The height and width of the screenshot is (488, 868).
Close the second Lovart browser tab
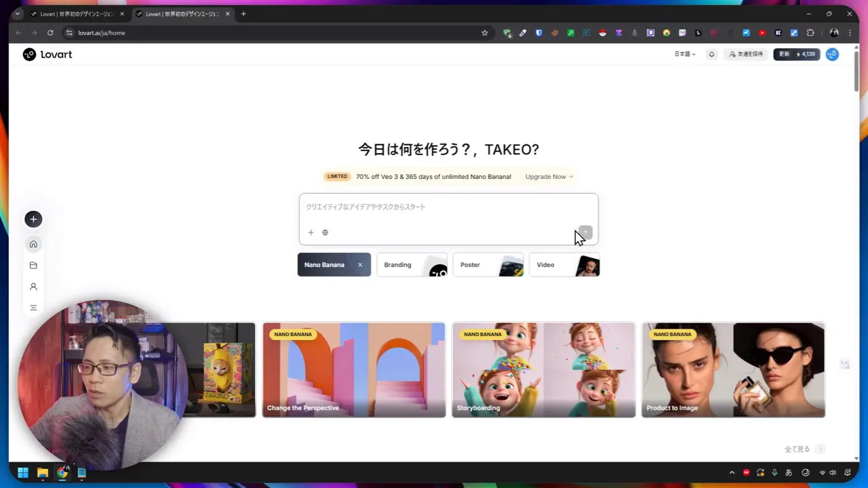click(x=228, y=14)
